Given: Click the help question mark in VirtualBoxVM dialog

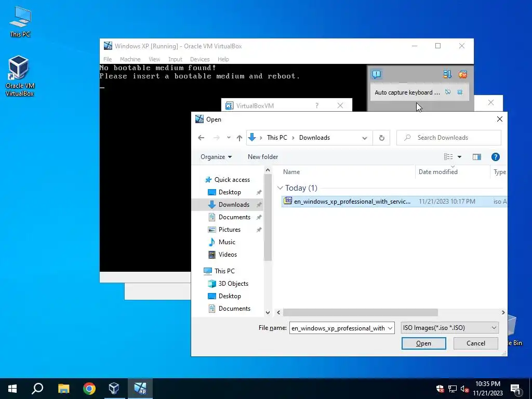Looking at the screenshot, I should [x=317, y=105].
